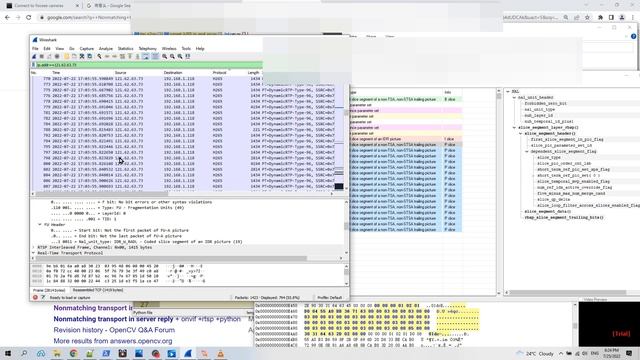The image size is (640, 360).
Task: Select the B slice row in NAL list
Action: click(406, 99)
